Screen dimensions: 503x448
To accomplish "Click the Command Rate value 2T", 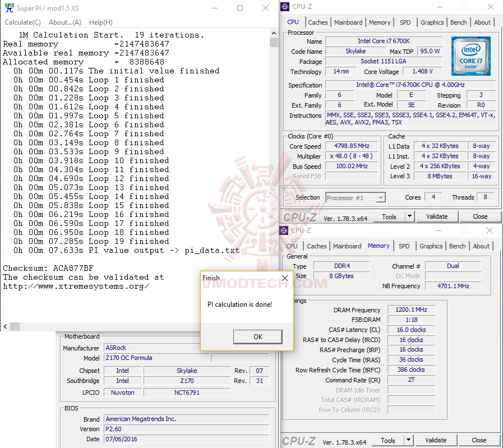I will coord(411,380).
